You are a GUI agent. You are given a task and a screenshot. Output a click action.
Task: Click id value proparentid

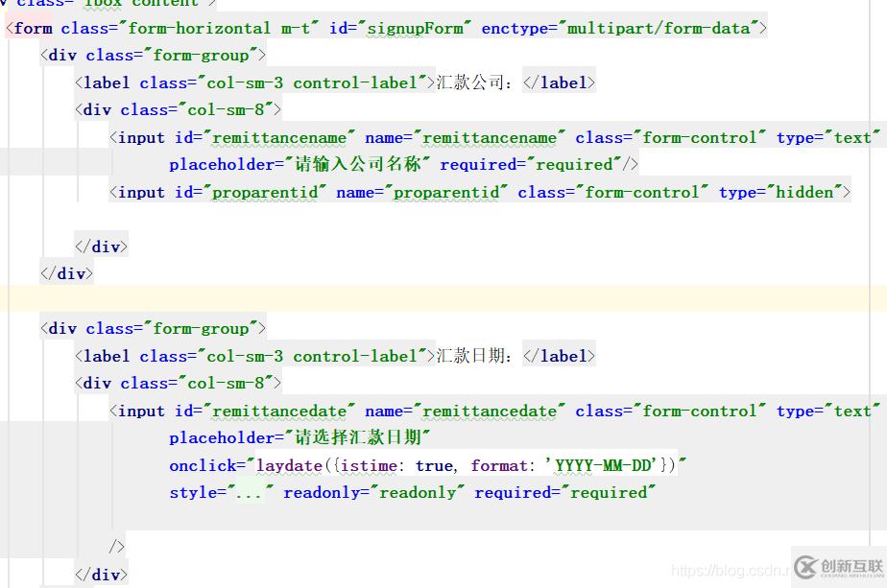pyautogui.click(x=265, y=193)
